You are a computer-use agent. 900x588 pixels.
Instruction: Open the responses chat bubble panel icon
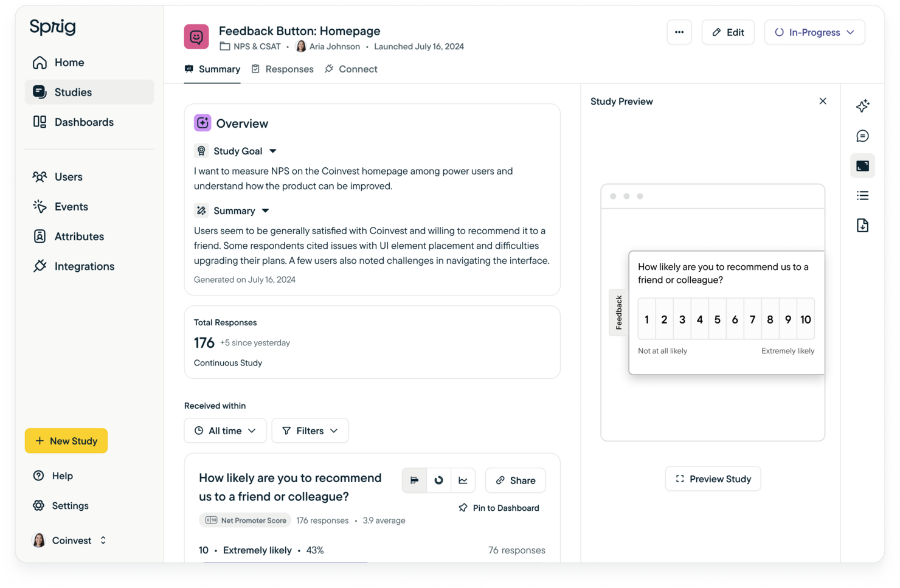click(862, 136)
